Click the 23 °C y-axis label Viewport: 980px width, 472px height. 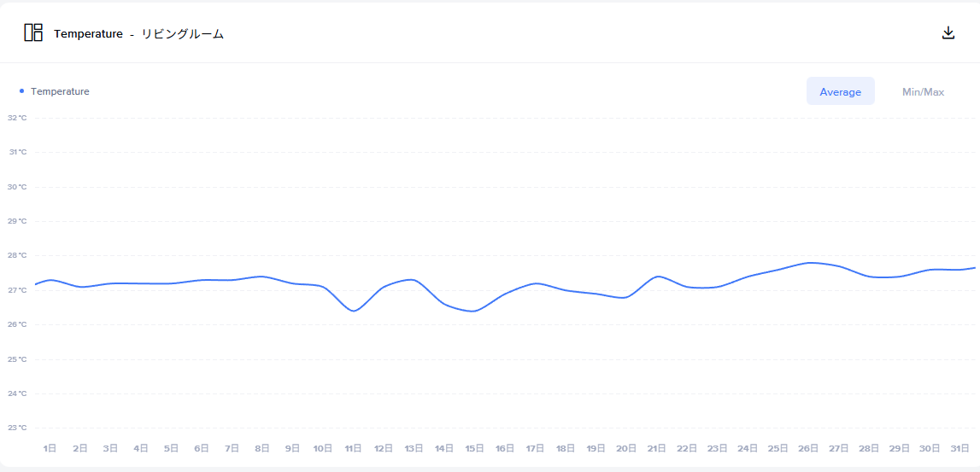pyautogui.click(x=17, y=428)
